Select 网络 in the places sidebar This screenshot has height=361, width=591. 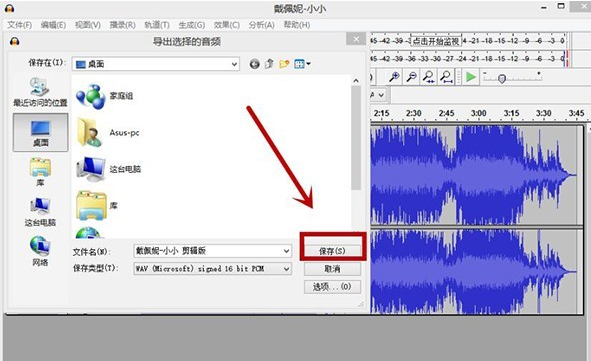(40, 251)
